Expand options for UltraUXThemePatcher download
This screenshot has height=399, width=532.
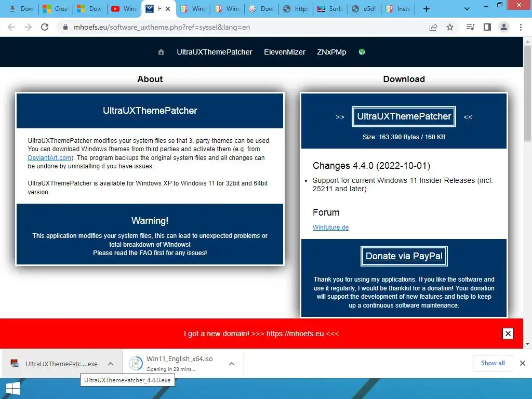111,364
